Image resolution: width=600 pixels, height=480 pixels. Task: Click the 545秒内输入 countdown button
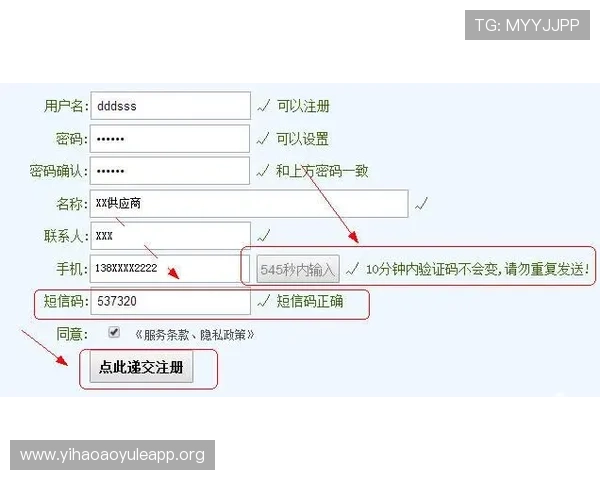tap(298, 269)
